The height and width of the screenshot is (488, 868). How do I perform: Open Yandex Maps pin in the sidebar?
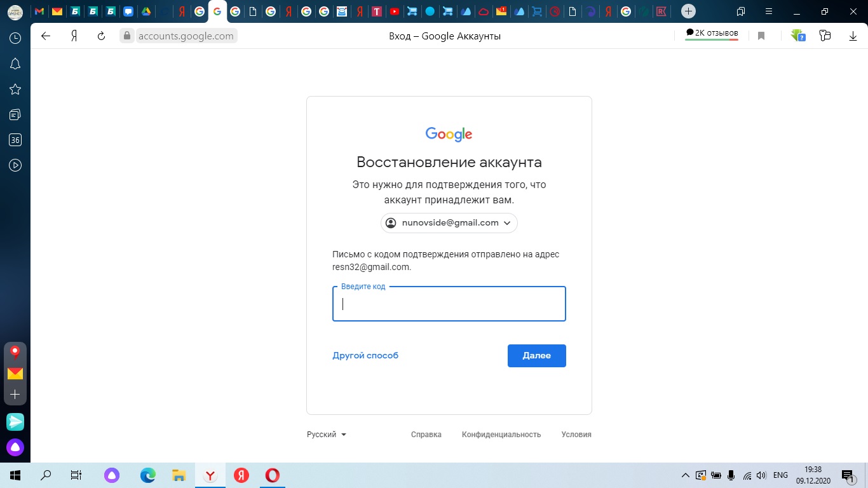tap(15, 353)
